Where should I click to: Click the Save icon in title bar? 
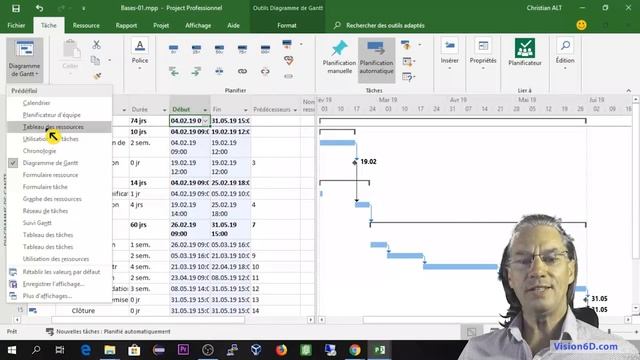16,8
